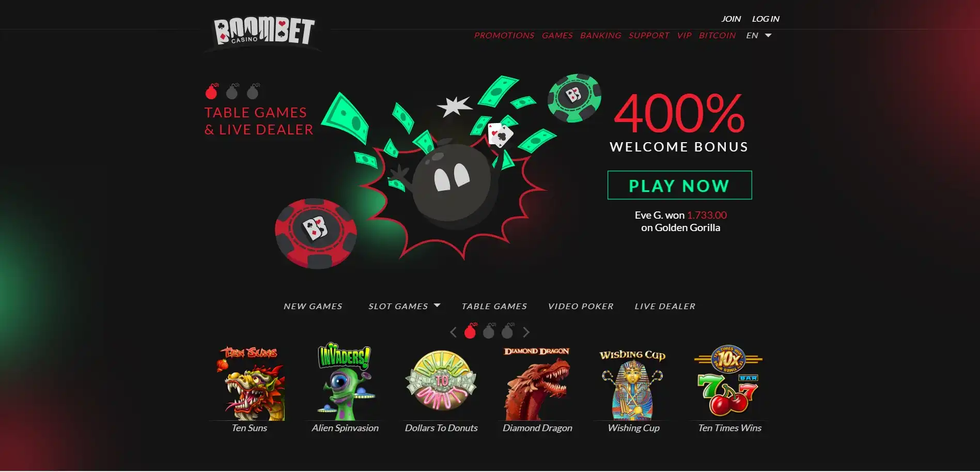Select the second bomb indicator in banner
Viewport: 980px width, 472px height.
232,91
